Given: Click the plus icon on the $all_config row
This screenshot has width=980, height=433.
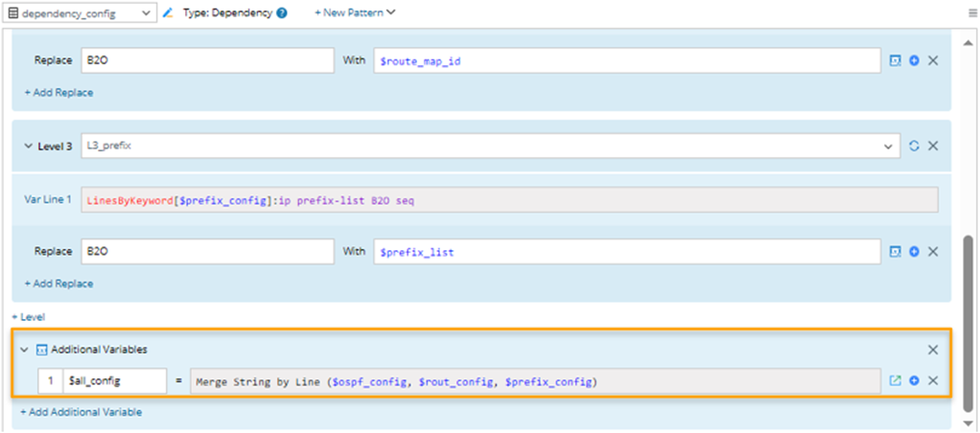Looking at the screenshot, I should coord(914,380).
